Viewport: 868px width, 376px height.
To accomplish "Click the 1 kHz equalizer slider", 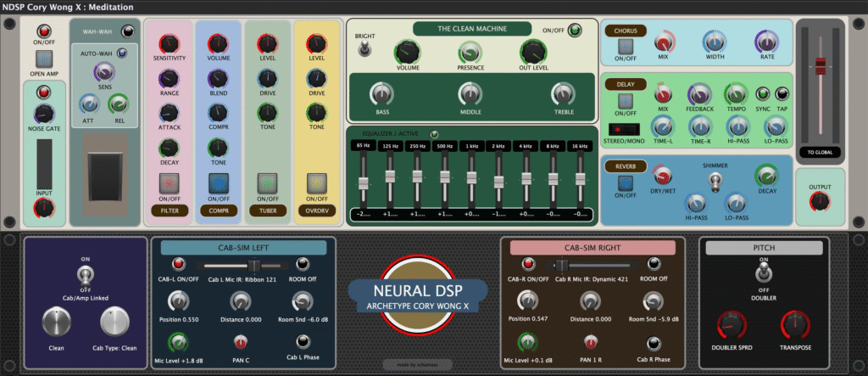I will pos(471,178).
